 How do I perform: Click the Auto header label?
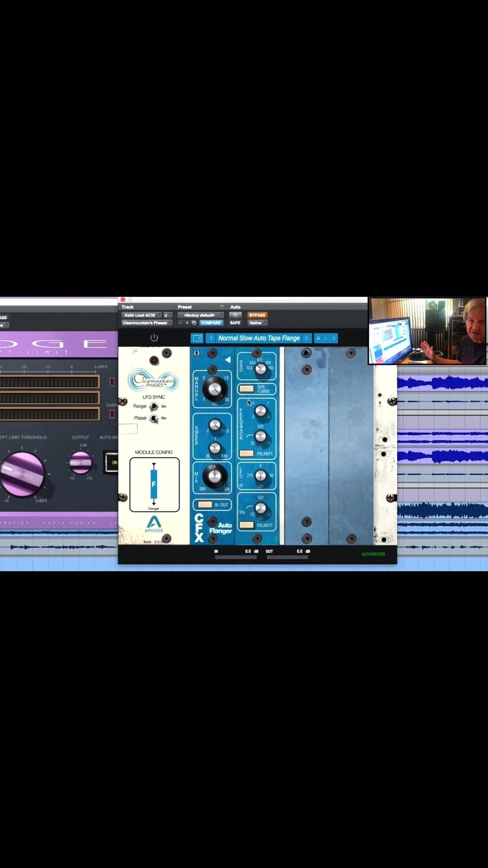point(235,307)
